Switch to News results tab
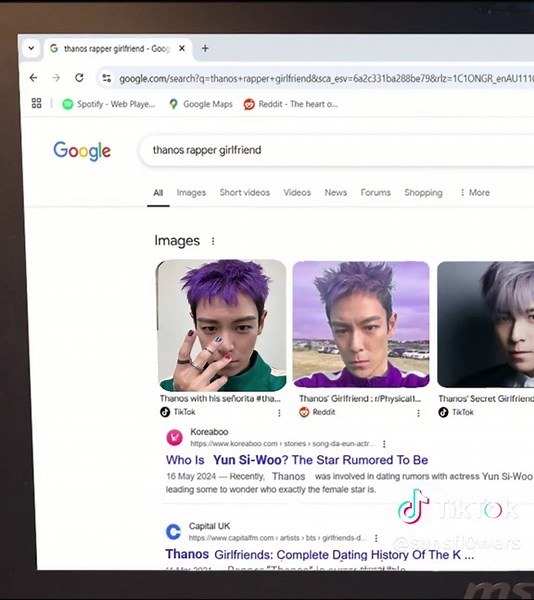534x600 pixels. [336, 192]
